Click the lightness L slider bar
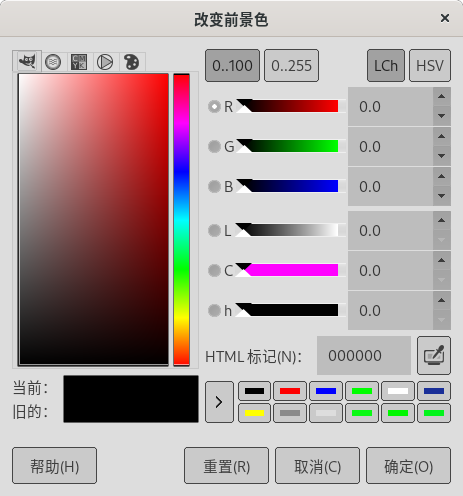This screenshot has width=463, height=496. [290, 230]
